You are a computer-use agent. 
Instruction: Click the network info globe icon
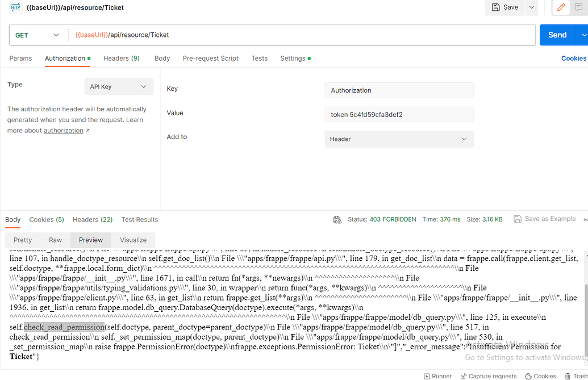[x=337, y=219]
